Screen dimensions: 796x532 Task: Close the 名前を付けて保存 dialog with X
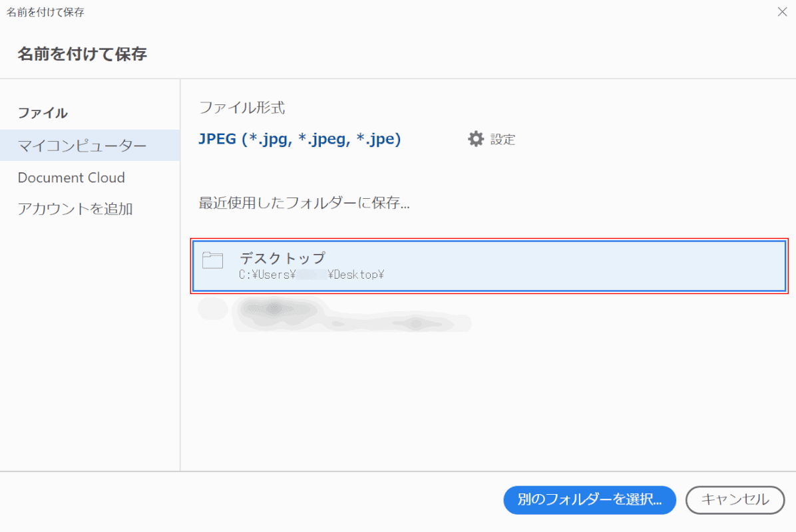[x=782, y=12]
